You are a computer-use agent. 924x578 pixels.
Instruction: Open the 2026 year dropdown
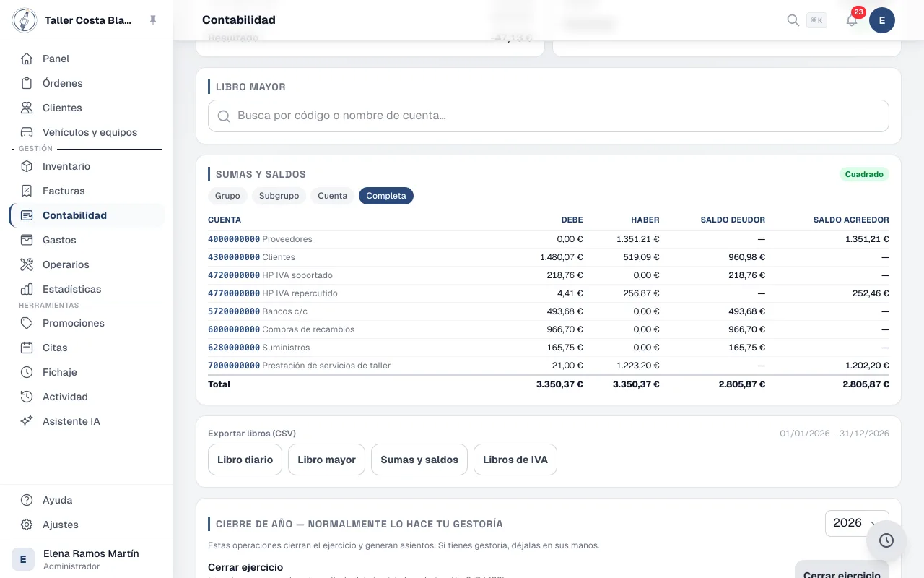pyautogui.click(x=857, y=523)
